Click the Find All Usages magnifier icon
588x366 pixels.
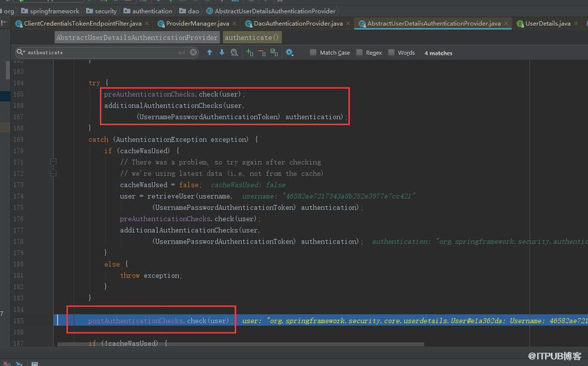click(234, 52)
